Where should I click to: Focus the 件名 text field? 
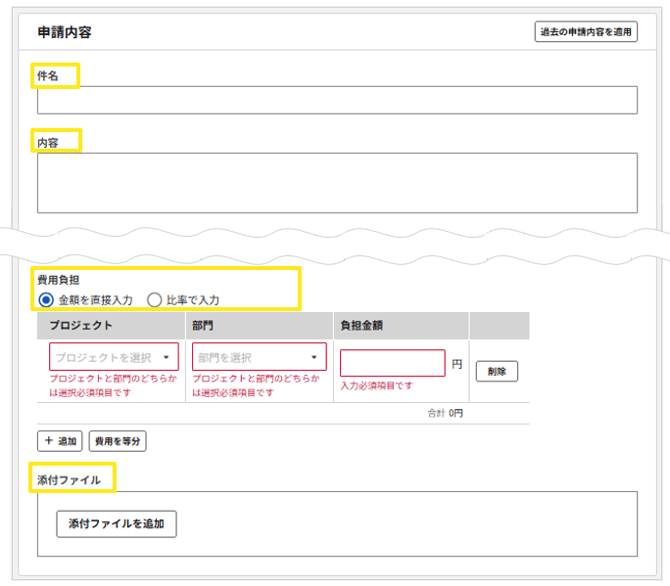337,100
